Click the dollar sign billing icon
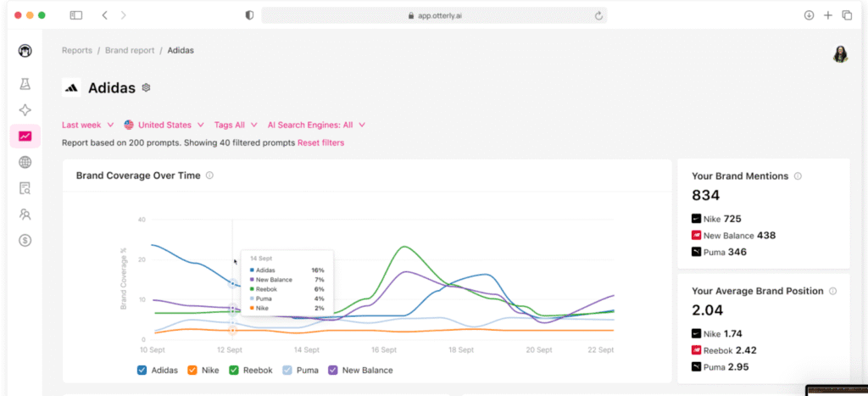Image resolution: width=868 pixels, height=396 pixels. pyautogui.click(x=25, y=240)
